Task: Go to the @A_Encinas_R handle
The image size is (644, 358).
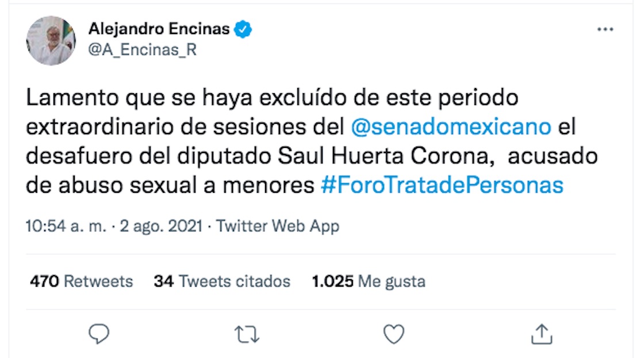Action: click(x=143, y=50)
